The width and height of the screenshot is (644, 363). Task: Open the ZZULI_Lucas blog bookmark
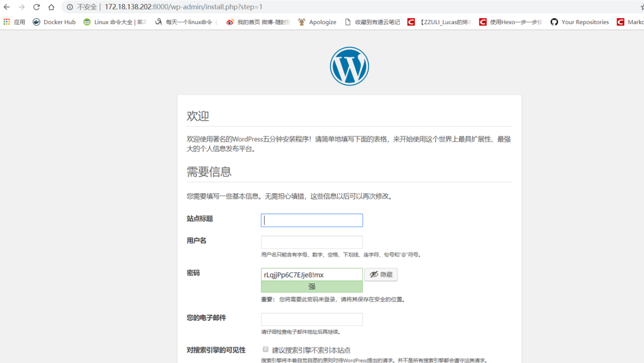coord(439,22)
